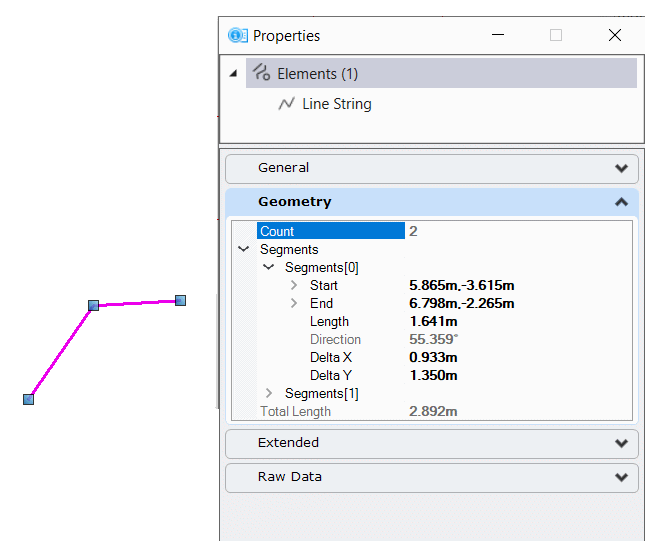Maximize the Properties window
This screenshot has width=667, height=558.
pyautogui.click(x=556, y=35)
